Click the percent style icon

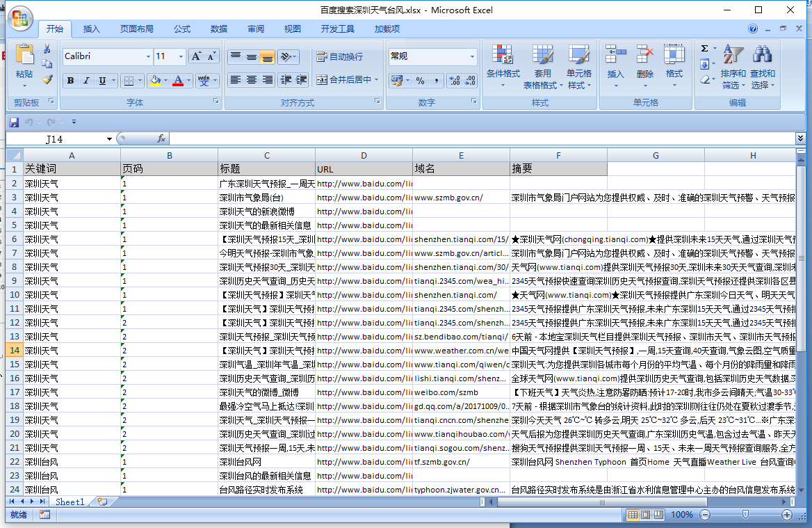421,80
